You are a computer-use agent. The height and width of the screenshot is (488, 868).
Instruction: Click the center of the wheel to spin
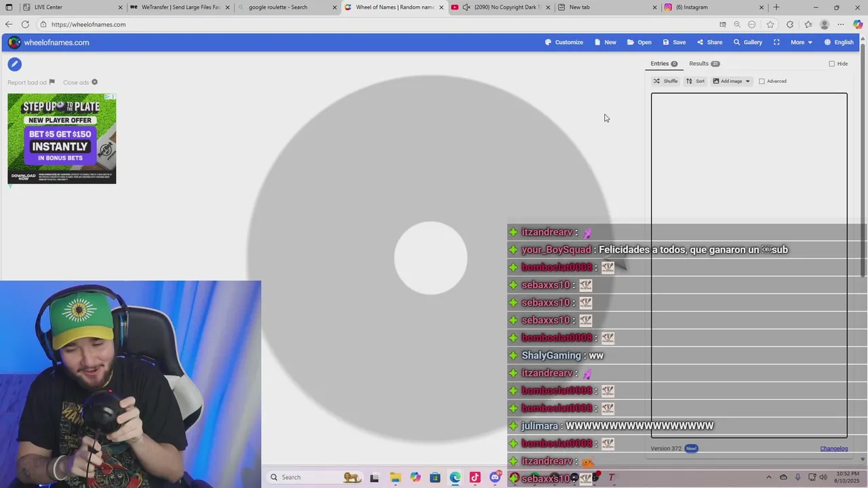[x=431, y=258]
